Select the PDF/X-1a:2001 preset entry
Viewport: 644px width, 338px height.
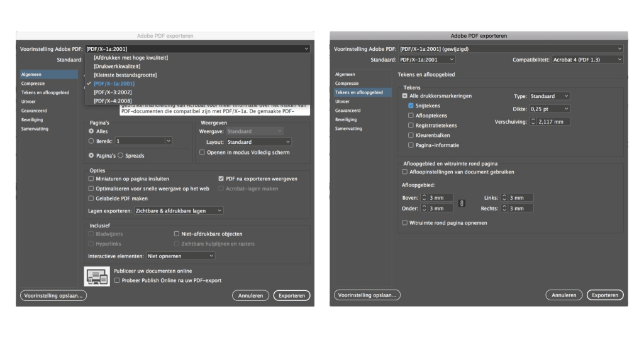[114, 84]
